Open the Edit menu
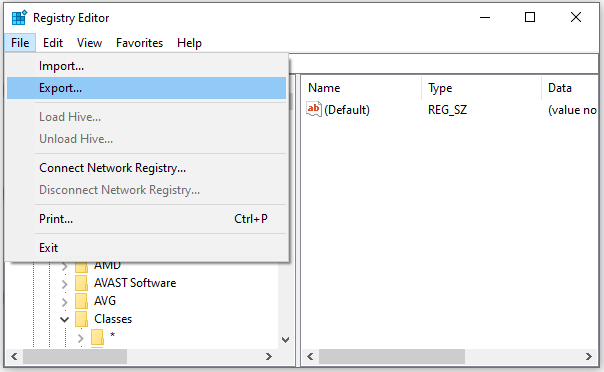Screen dimensions: 604x372 coord(53,43)
